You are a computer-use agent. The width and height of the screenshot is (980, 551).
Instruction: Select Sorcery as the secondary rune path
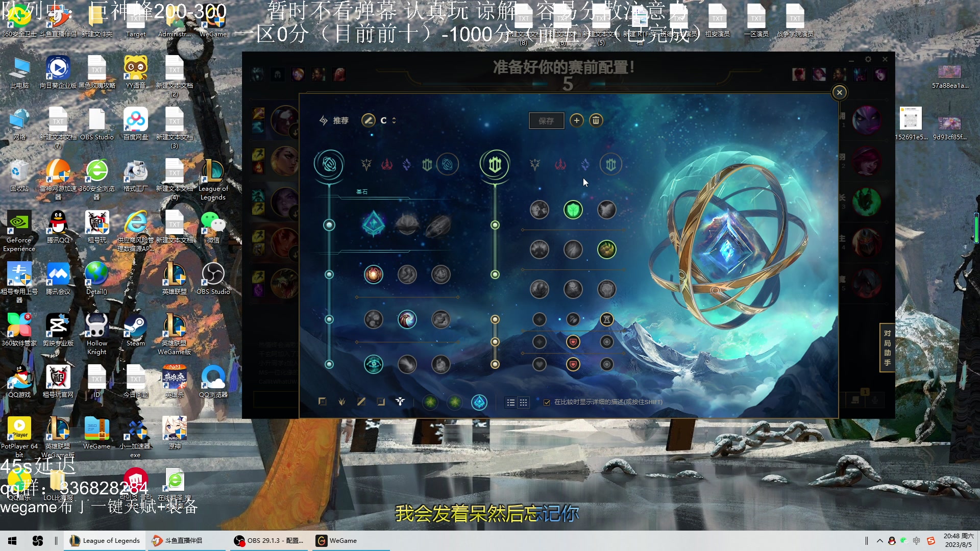point(585,164)
